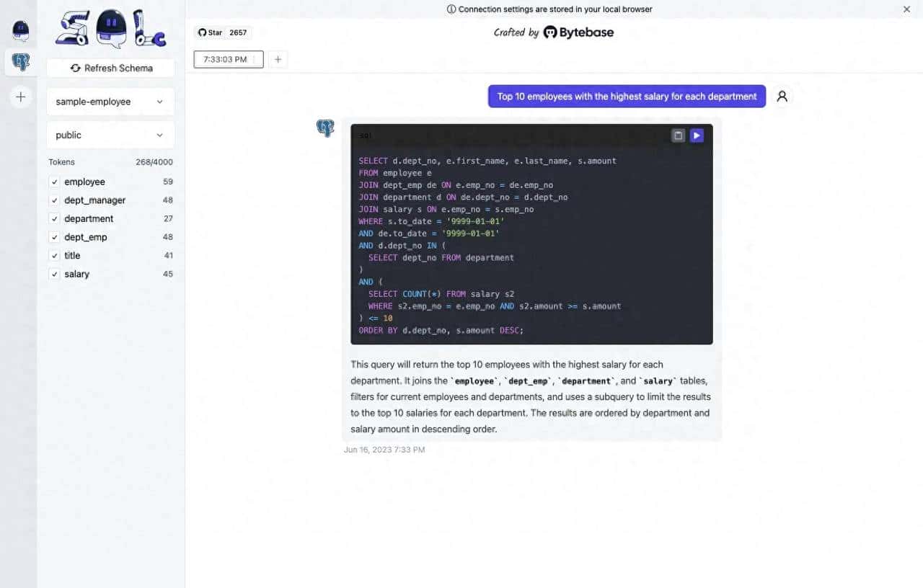This screenshot has height=588, width=923.
Task: Click the Tokens label
Action: click(x=62, y=162)
